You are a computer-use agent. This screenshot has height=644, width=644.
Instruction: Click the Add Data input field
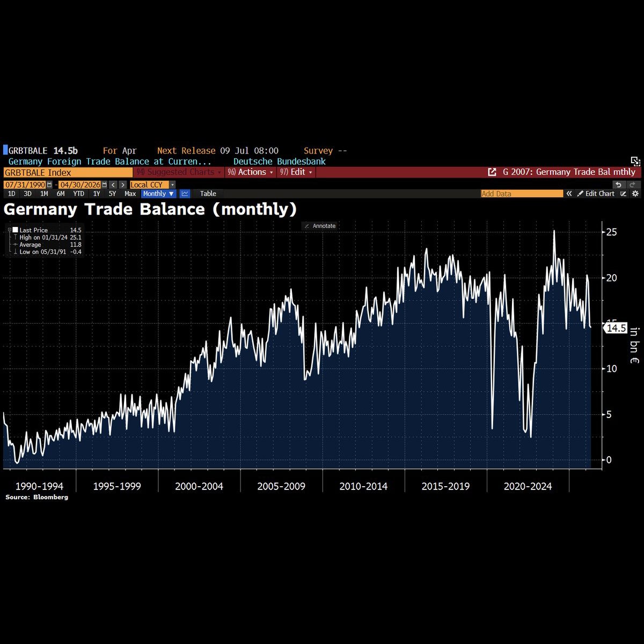(522, 194)
